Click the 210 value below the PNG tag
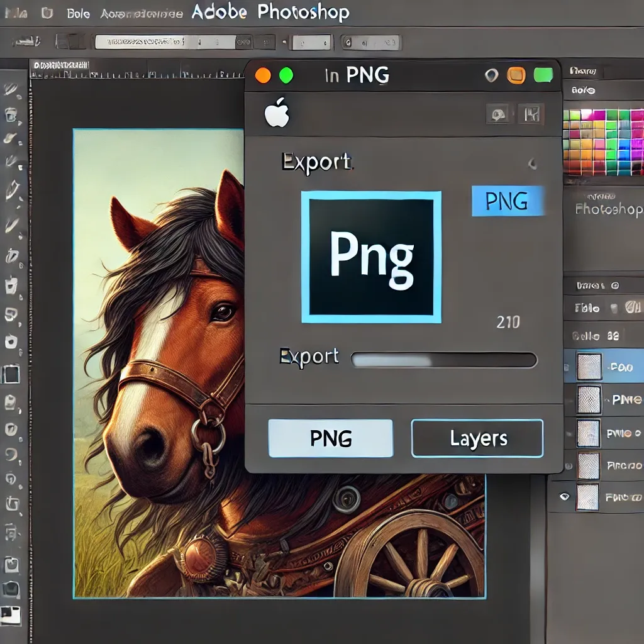Screen dimensions: 644x644 tap(508, 322)
